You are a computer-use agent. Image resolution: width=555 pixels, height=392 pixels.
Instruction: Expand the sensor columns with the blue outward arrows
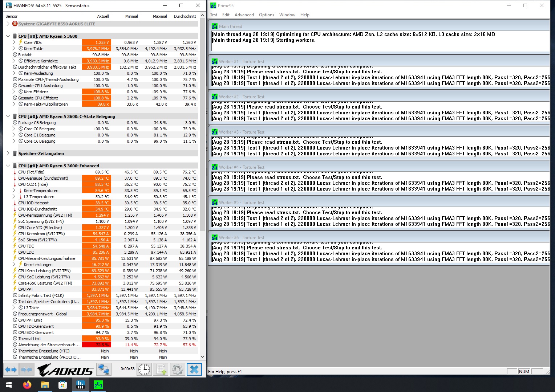point(11,370)
